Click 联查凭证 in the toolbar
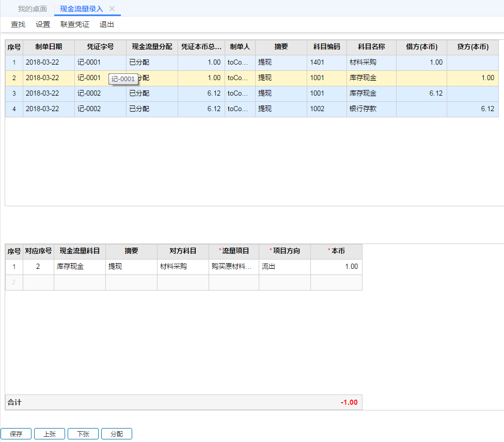Image resolution: width=504 pixels, height=442 pixels. 75,24
